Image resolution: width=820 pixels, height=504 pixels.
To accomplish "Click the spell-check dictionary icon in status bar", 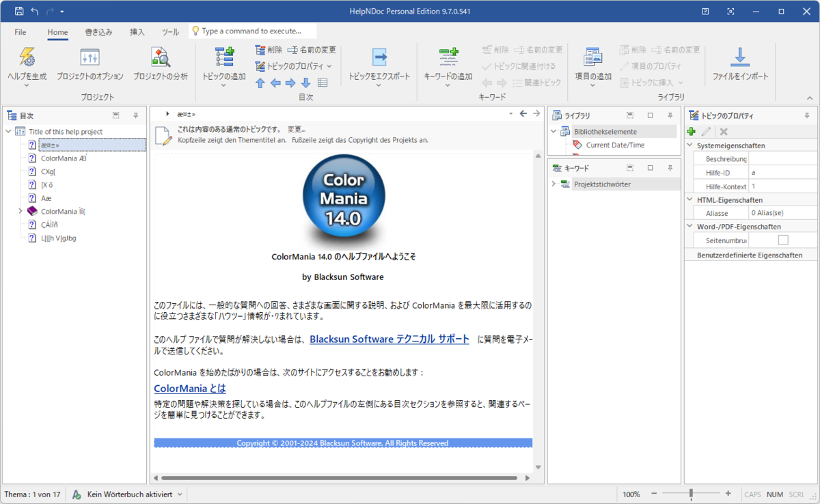I will (77, 494).
